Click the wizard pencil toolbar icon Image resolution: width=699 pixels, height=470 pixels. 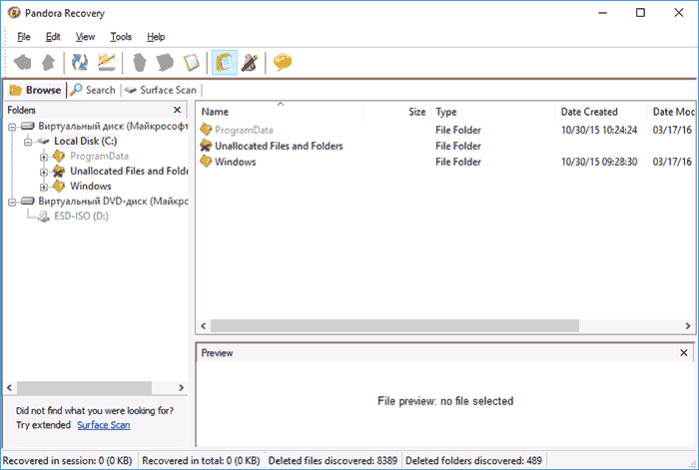click(x=250, y=62)
